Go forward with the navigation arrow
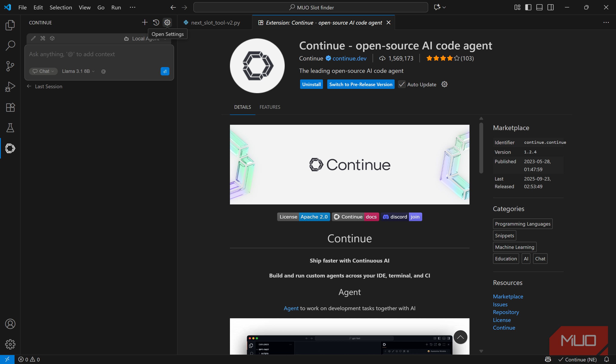The image size is (616, 364). 184,7
